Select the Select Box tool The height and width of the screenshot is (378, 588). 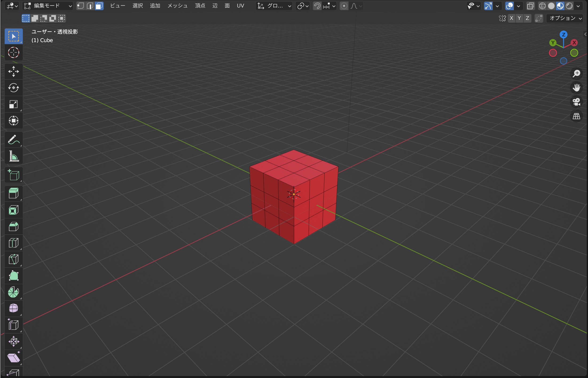point(13,36)
